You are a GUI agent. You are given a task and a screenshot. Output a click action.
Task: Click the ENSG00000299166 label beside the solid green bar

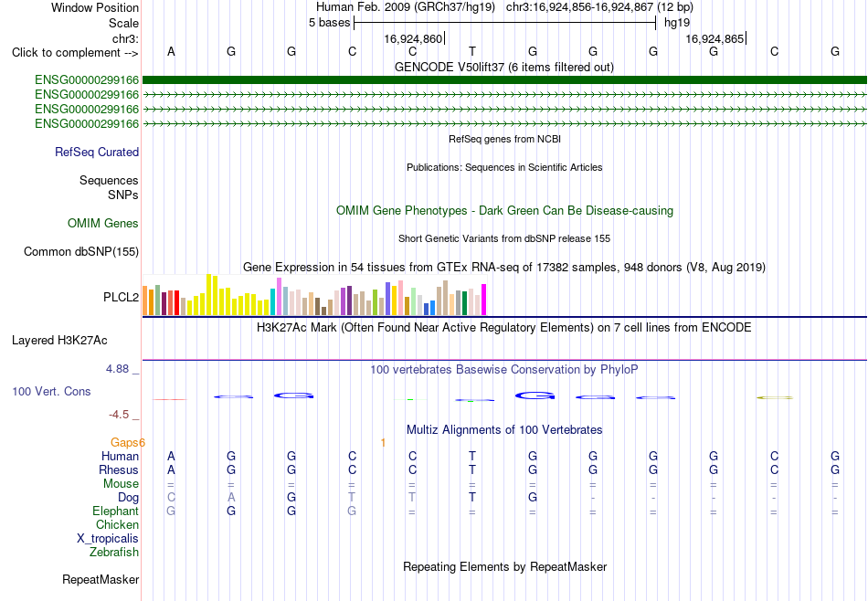coord(87,80)
